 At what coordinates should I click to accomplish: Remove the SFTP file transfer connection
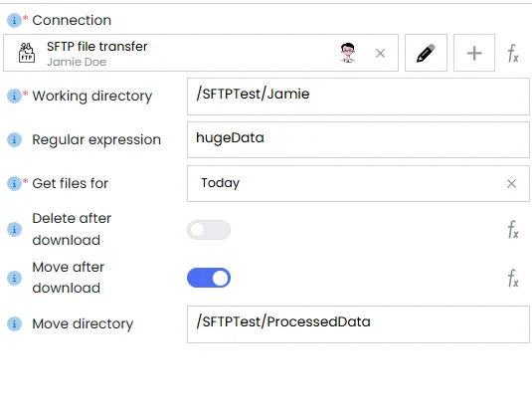click(x=380, y=54)
